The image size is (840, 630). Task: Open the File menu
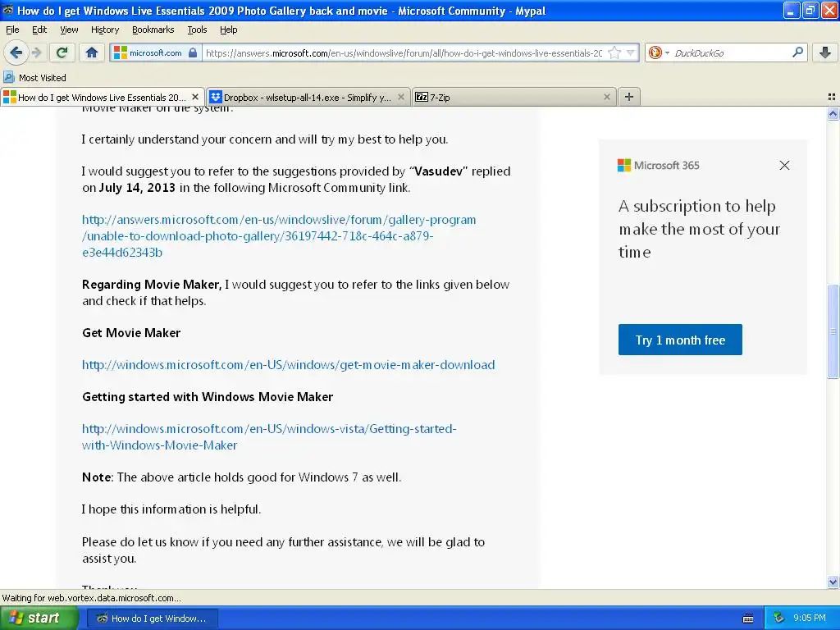pyautogui.click(x=12, y=30)
